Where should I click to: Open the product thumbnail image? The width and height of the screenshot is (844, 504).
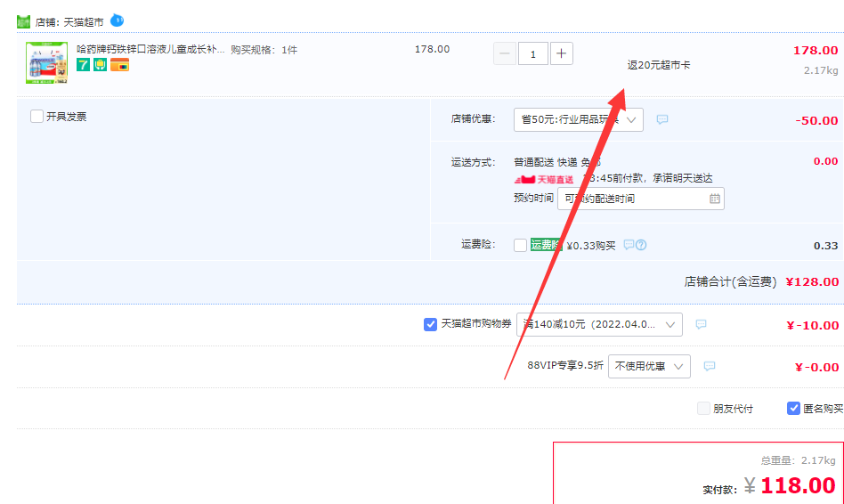[x=47, y=63]
